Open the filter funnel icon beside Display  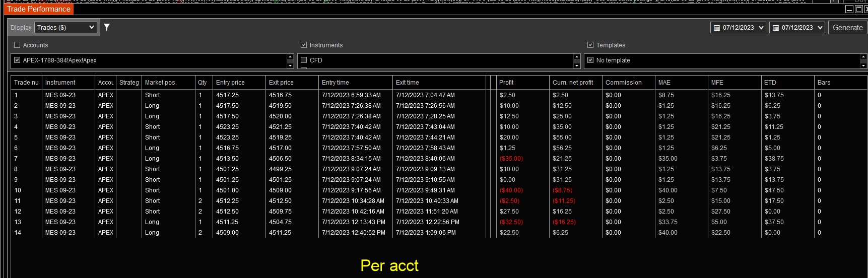pyautogui.click(x=107, y=27)
